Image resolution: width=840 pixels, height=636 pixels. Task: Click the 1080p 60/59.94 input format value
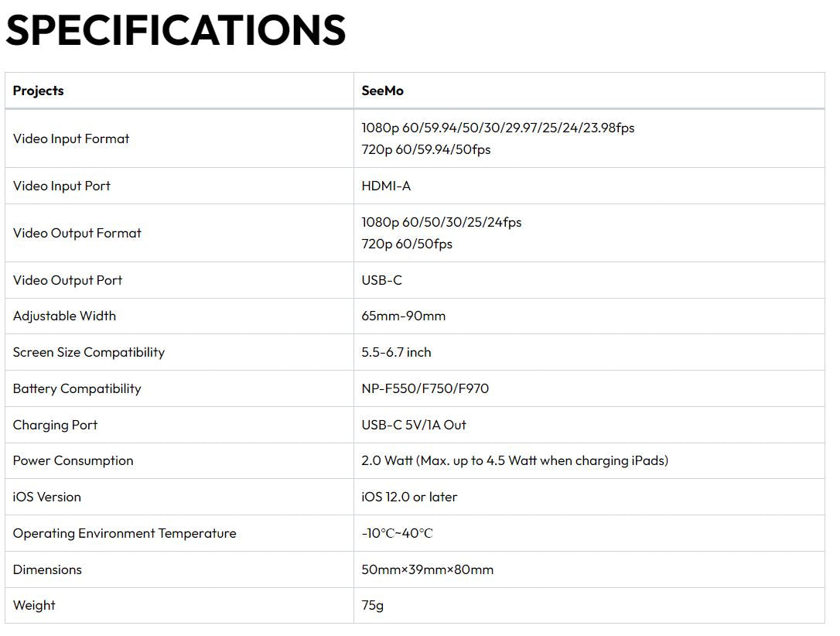click(497, 128)
